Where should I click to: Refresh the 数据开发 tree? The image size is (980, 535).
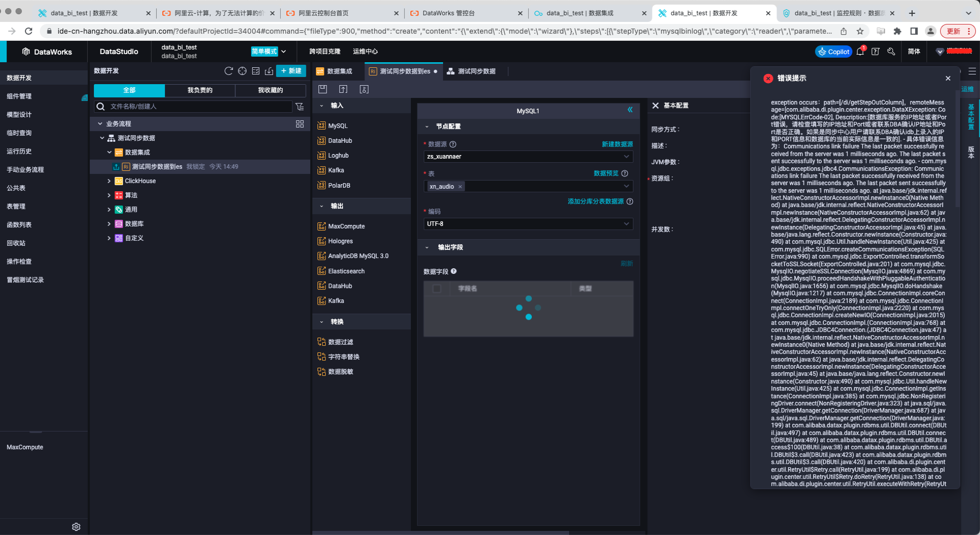click(x=229, y=71)
